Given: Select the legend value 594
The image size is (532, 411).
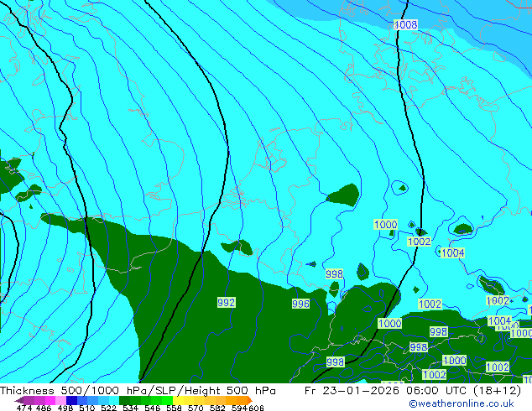Looking at the screenshot, I should click(x=239, y=408).
